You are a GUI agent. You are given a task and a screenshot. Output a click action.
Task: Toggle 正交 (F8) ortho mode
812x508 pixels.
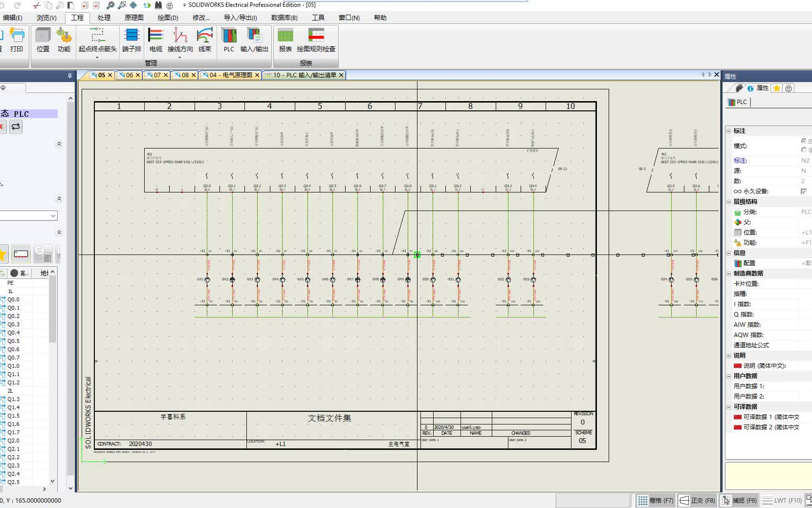(697, 500)
